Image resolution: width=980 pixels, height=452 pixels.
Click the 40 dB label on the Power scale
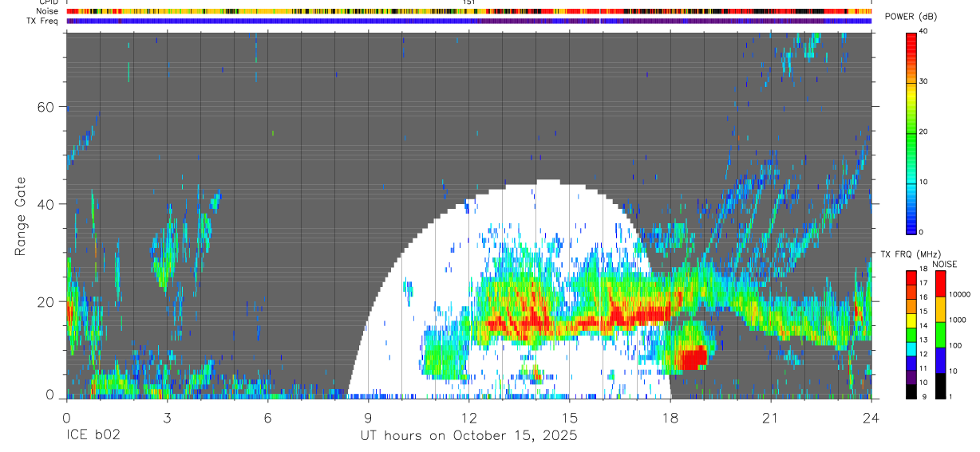[924, 31]
